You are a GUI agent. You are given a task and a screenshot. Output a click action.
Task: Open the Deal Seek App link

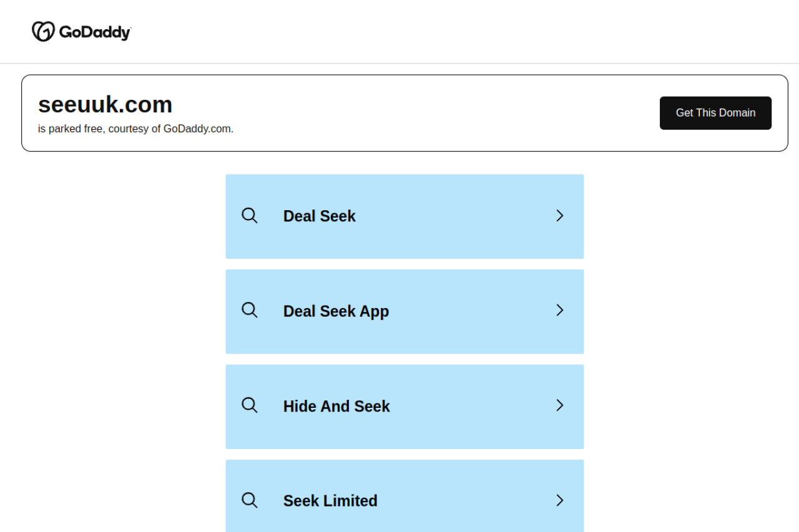336,311
